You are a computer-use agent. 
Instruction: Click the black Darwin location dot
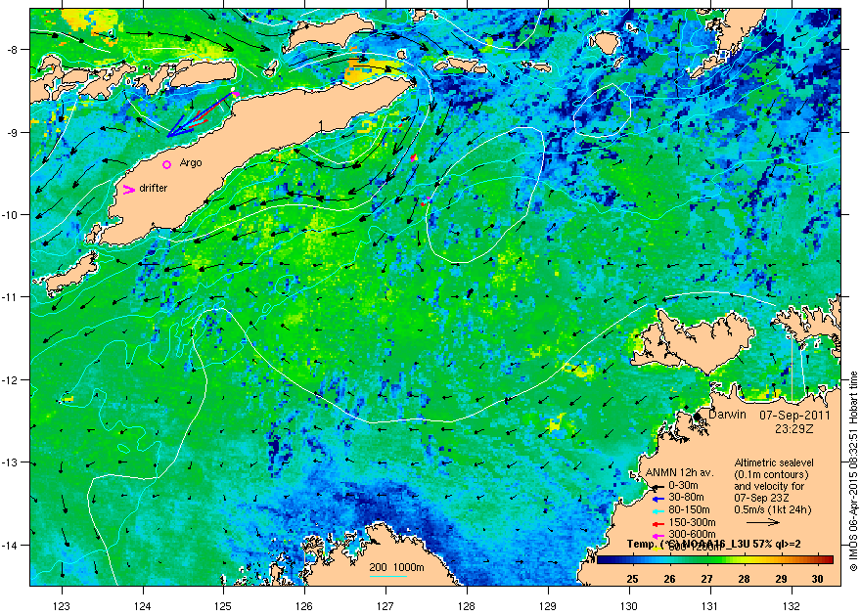(x=697, y=417)
